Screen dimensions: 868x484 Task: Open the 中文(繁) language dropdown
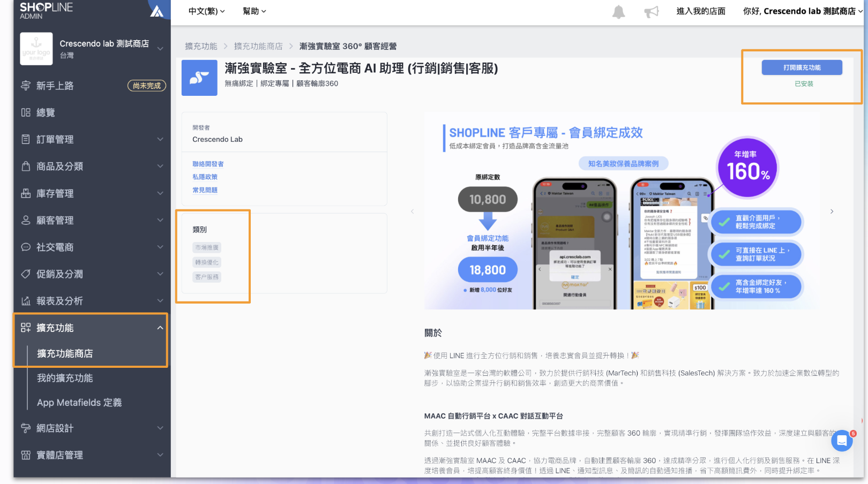[x=206, y=11]
